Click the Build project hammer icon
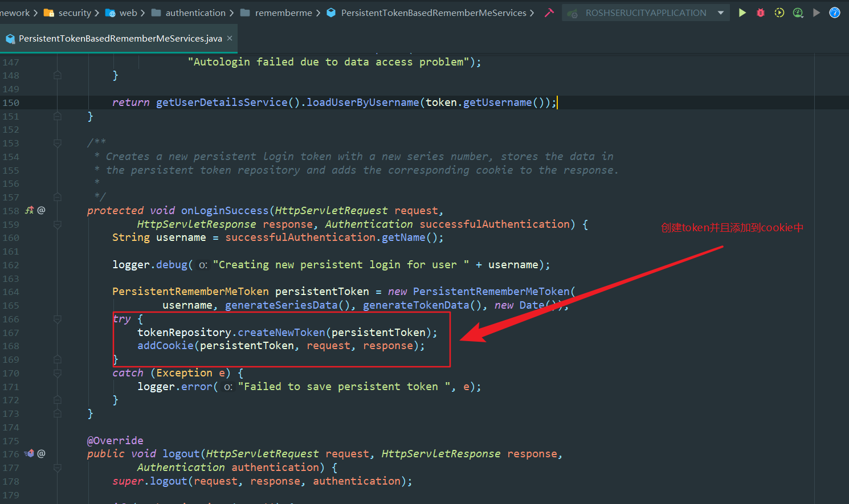The width and height of the screenshot is (849, 504). [x=549, y=13]
